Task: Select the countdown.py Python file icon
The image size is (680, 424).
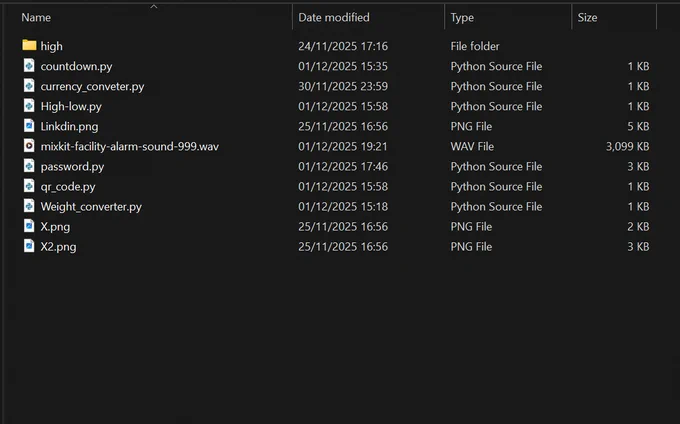Action: (29, 65)
